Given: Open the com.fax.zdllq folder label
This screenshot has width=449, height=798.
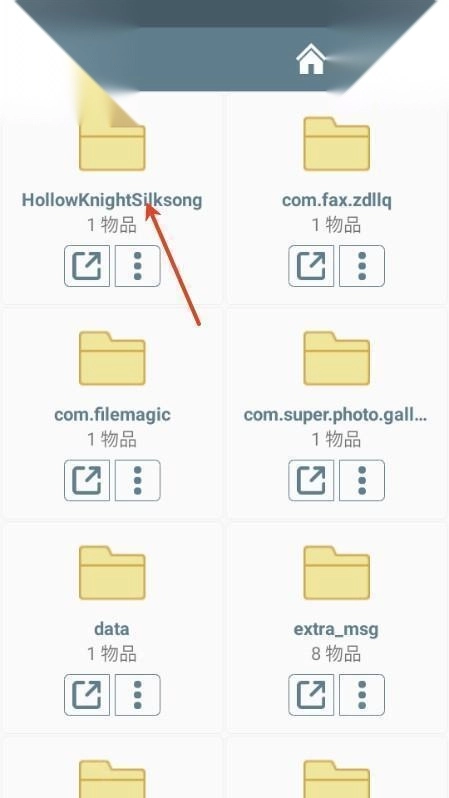Looking at the screenshot, I should pyautogui.click(x=336, y=200).
